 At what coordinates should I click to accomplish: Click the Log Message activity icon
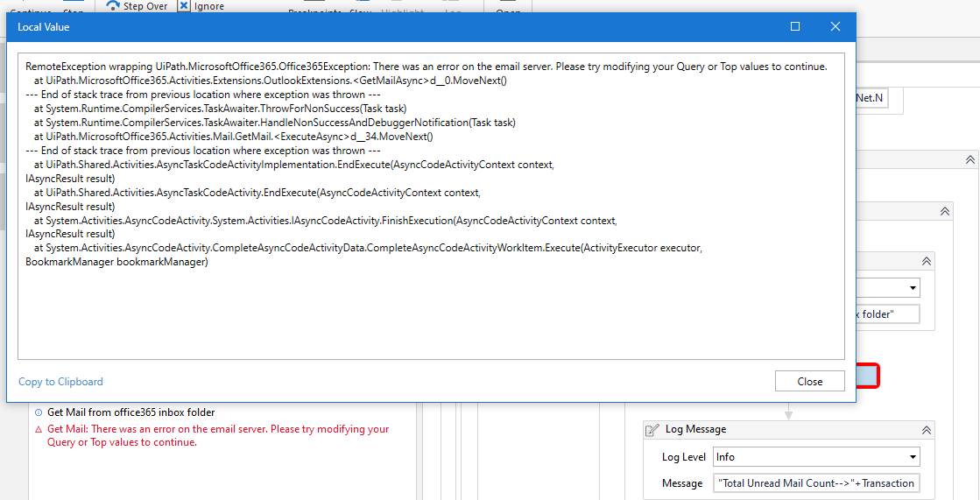(652, 429)
